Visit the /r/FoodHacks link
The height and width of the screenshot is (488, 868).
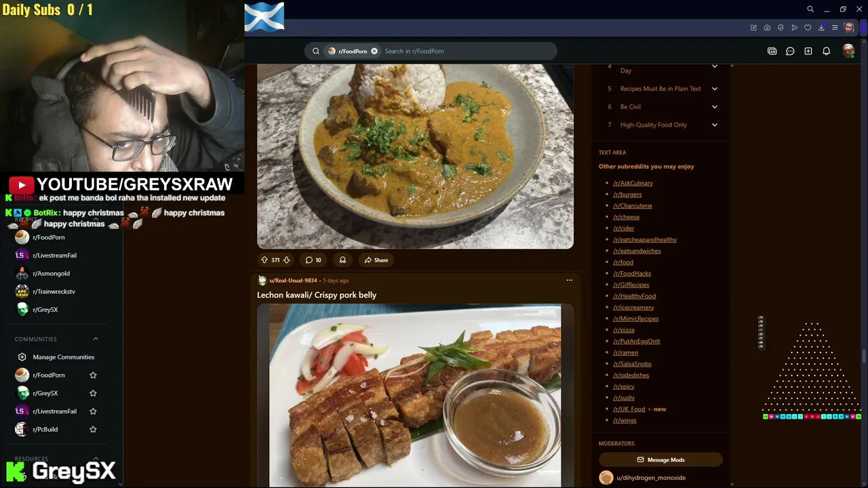pos(632,273)
